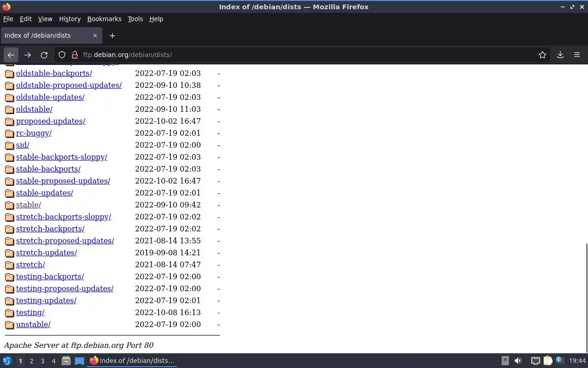Click the 19:44 clock
This screenshot has height=368, width=588.
[577, 361]
